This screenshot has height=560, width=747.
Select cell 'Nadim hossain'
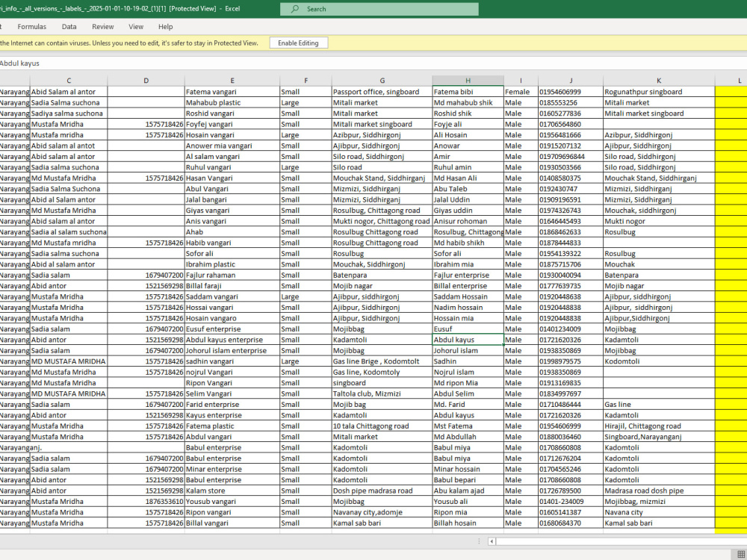[x=468, y=307]
